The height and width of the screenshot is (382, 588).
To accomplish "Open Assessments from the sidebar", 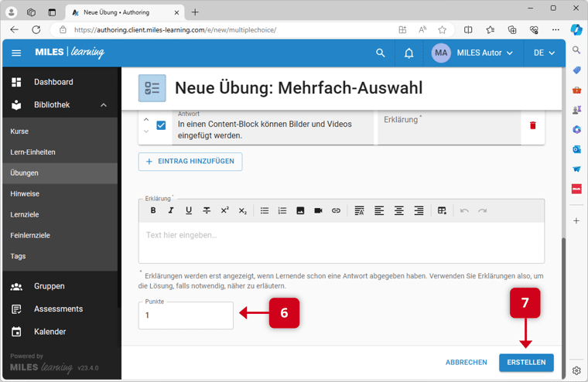I will (x=58, y=309).
